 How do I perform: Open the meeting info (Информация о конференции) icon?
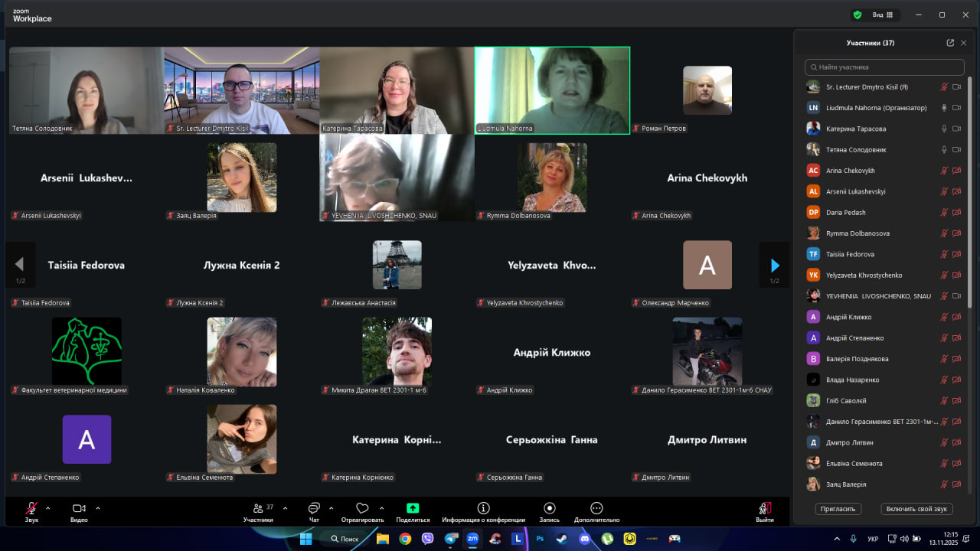click(x=483, y=508)
